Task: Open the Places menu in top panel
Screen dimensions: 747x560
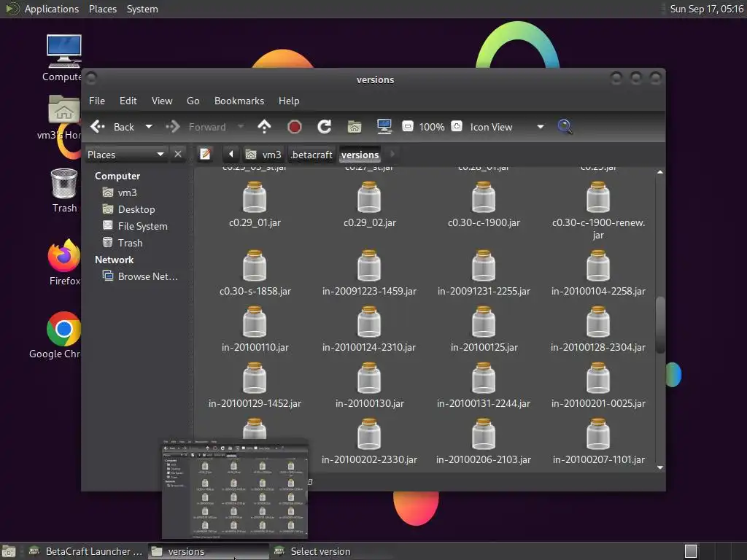Action: 102,9
